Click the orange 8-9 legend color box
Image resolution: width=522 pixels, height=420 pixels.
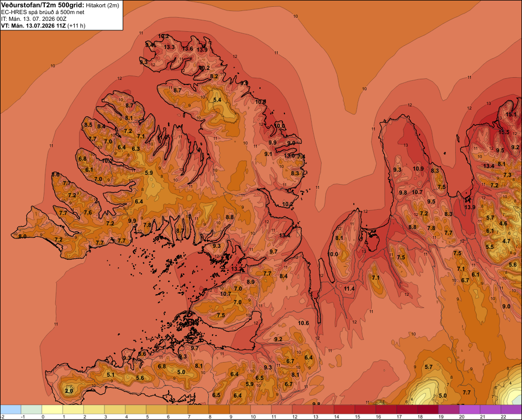pyautogui.click(x=219, y=409)
